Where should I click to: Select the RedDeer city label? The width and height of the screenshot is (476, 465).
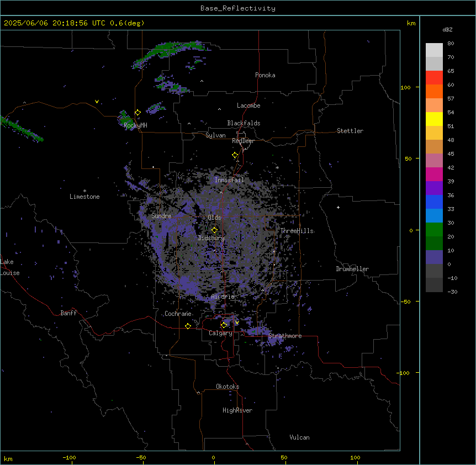point(243,141)
